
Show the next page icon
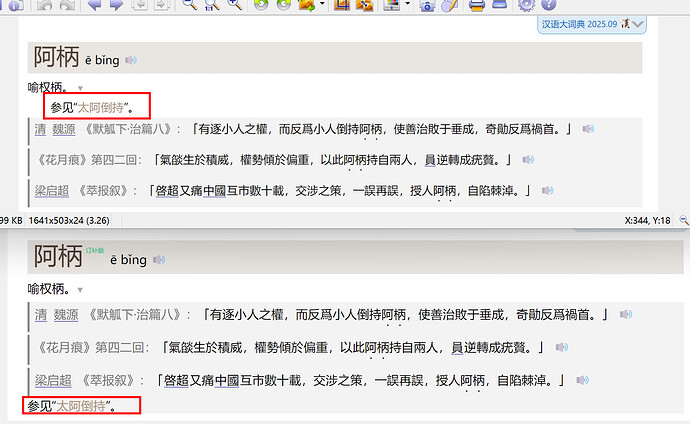[x=162, y=5]
